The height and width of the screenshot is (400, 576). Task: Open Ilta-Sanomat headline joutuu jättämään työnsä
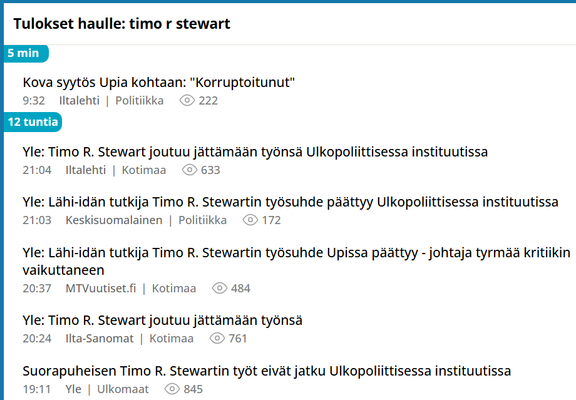pyautogui.click(x=162, y=320)
